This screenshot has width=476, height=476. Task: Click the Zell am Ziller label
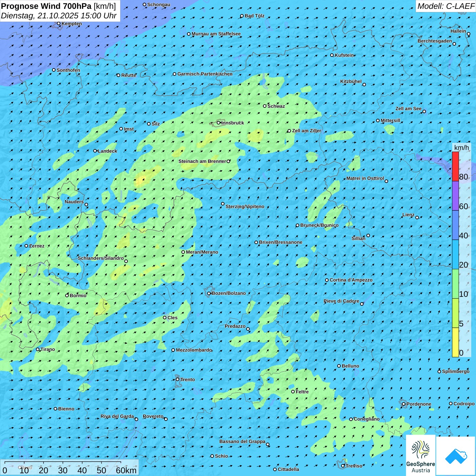tap(307, 131)
